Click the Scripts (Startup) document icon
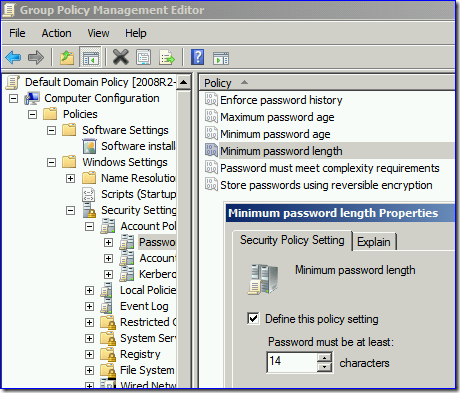Viewport: 460px width, 393px height. [88, 194]
